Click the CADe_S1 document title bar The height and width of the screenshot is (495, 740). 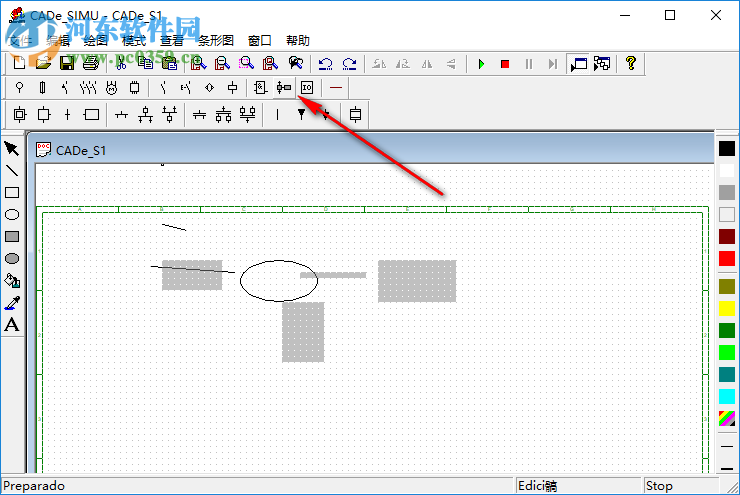(370, 150)
